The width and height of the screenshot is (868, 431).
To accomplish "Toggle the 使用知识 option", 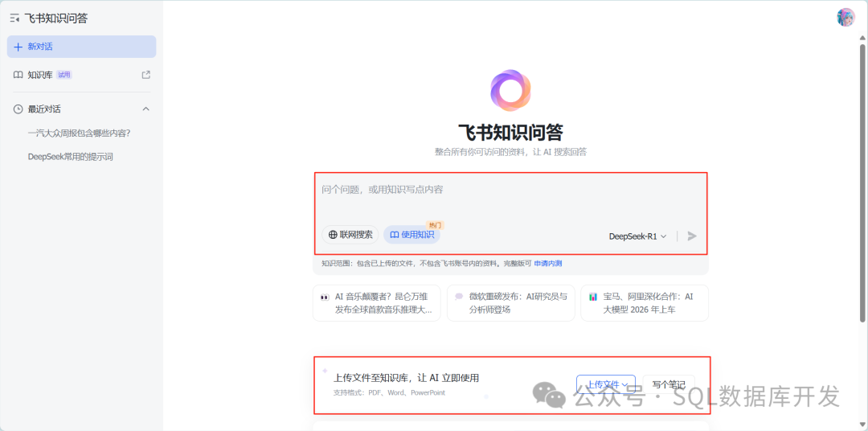I will click(x=411, y=235).
